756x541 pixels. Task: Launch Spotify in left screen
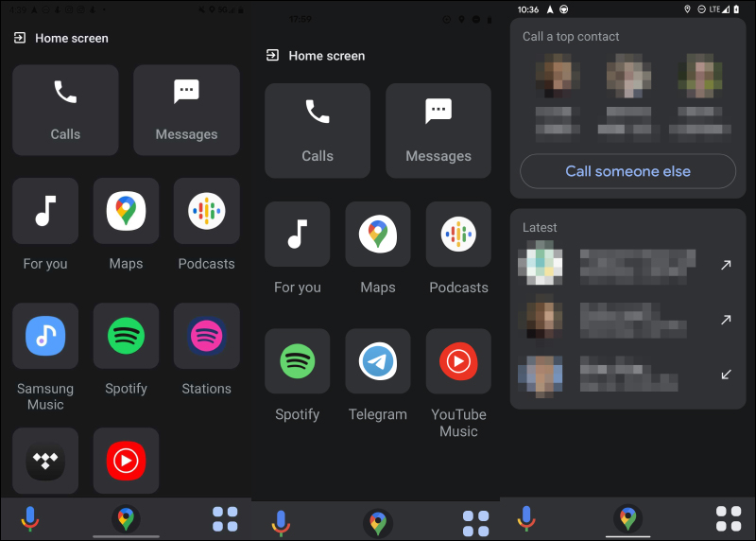[x=126, y=336]
